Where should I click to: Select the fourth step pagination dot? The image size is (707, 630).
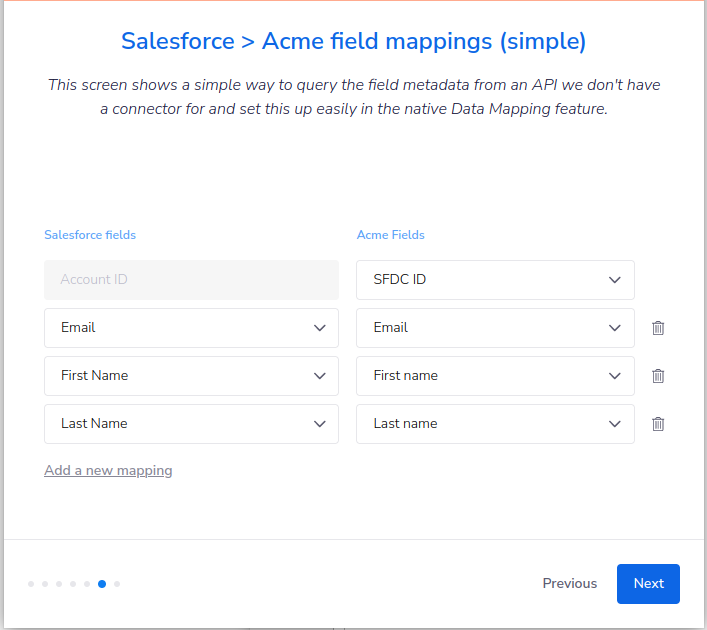pyautogui.click(x=73, y=584)
